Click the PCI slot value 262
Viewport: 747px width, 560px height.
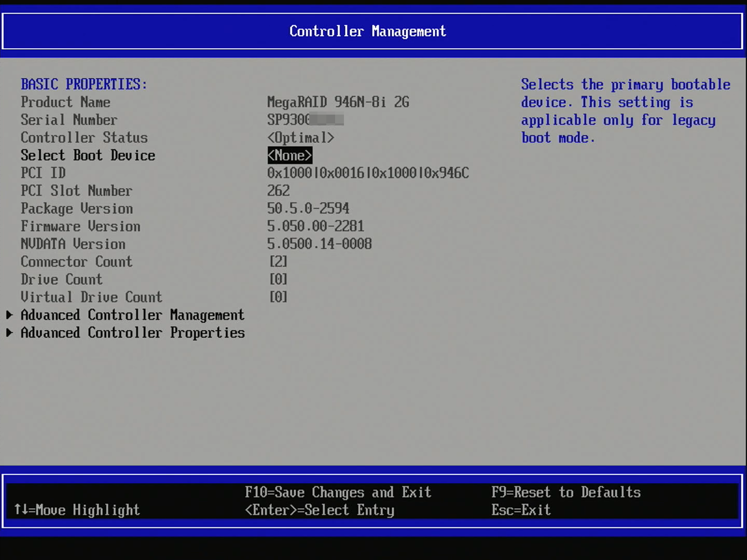pyautogui.click(x=279, y=190)
